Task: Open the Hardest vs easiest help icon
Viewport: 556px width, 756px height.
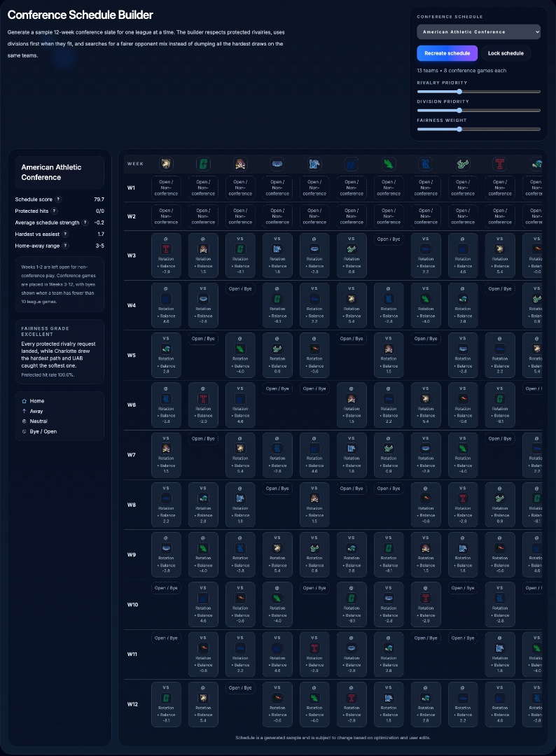Action: (65, 234)
